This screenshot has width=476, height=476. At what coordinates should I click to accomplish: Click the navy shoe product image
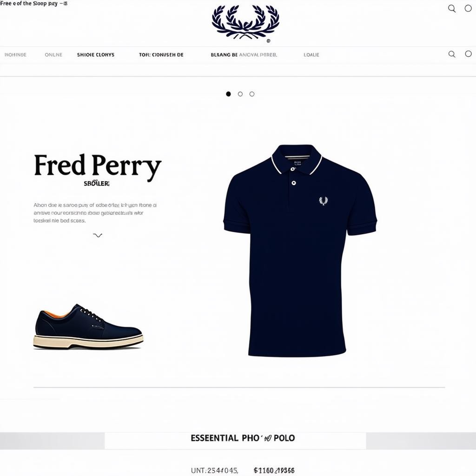[88, 327]
